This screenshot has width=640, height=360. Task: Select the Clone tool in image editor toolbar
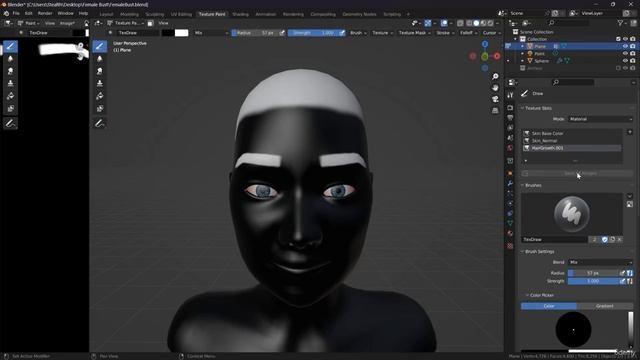pos(10,83)
